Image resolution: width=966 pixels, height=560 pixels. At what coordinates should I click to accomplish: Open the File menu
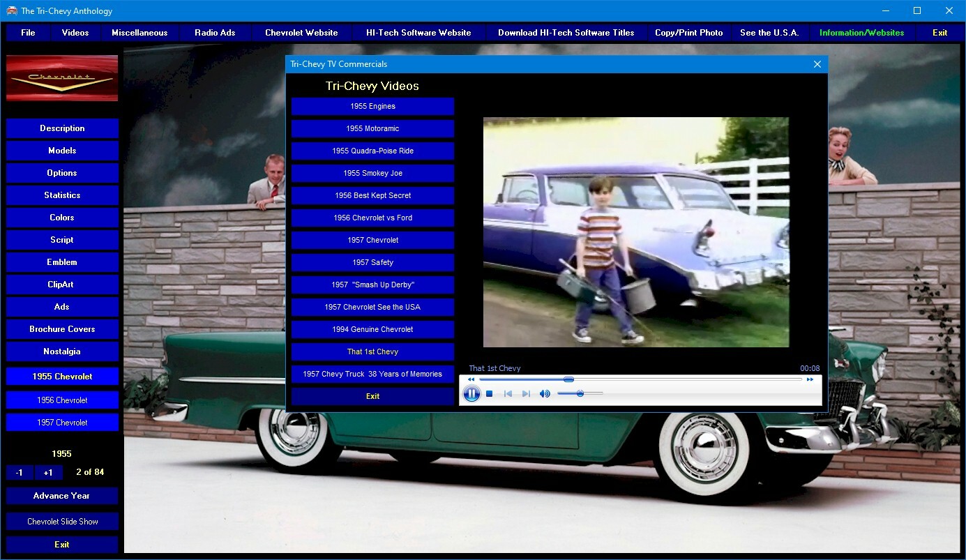28,33
